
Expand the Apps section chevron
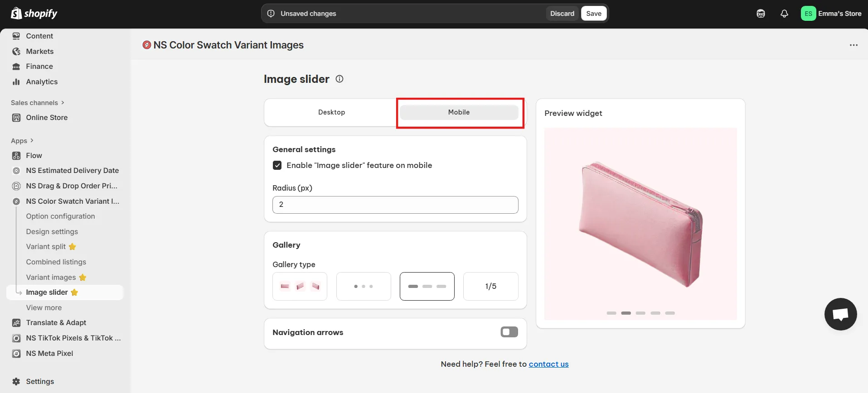[32, 141]
